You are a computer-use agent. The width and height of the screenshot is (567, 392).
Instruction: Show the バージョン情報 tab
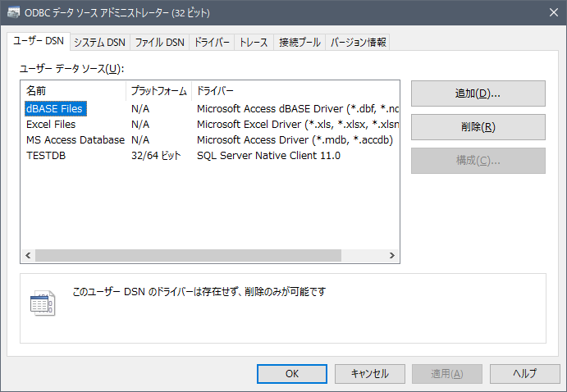[x=358, y=43]
